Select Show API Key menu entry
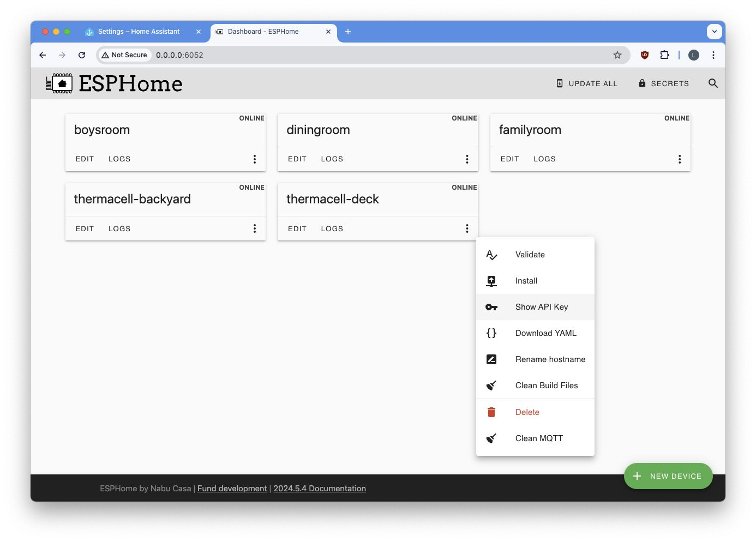Screen dimensions: 756x542 pyautogui.click(x=535, y=307)
